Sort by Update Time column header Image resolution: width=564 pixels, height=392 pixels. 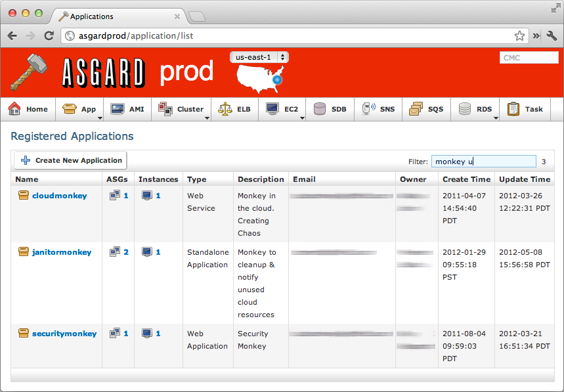[x=525, y=179]
